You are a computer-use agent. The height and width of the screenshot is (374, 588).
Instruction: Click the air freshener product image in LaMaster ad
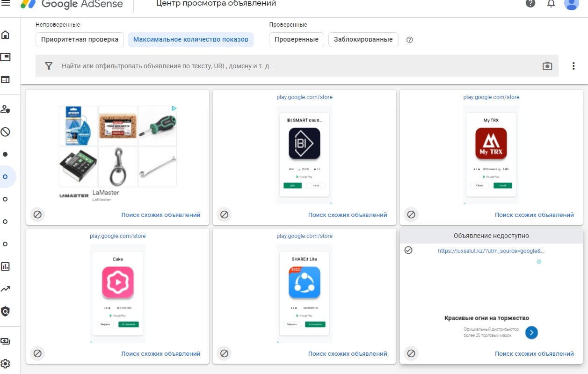click(79, 126)
